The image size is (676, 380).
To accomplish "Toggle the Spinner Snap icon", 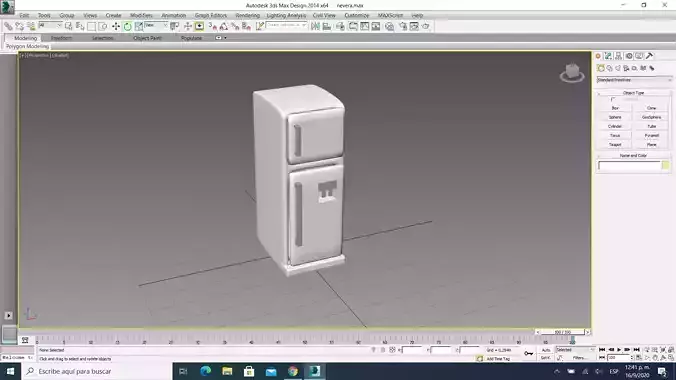I will tap(246, 26).
